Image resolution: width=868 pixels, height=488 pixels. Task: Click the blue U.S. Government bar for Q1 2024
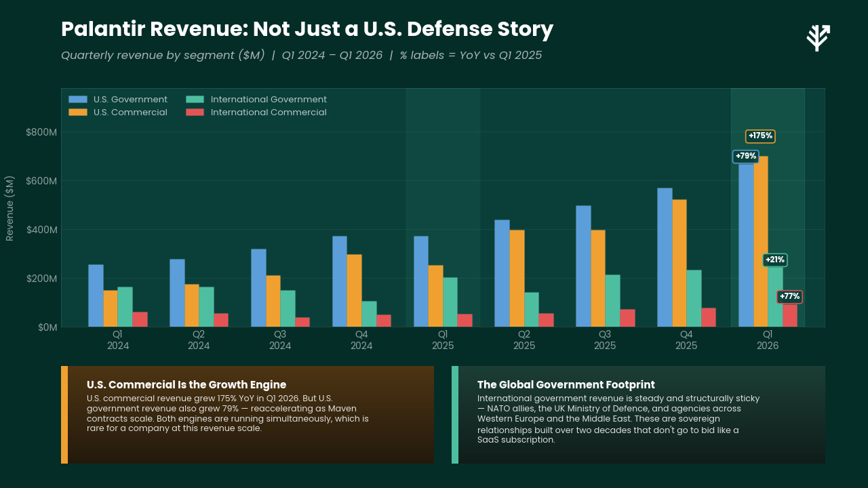pos(96,296)
